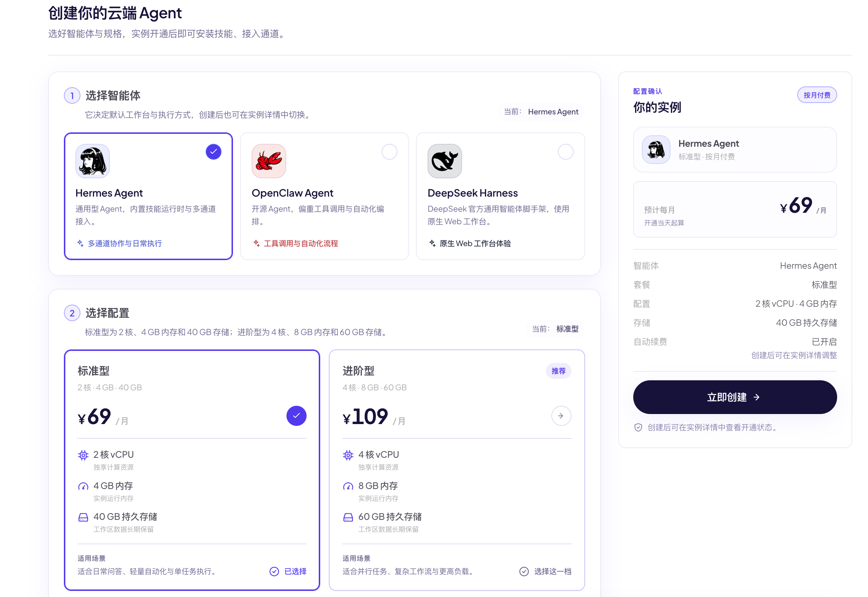Click the Hermes Agent avatar in the summary panel
This screenshot has height=597, width=868.
[x=656, y=150]
